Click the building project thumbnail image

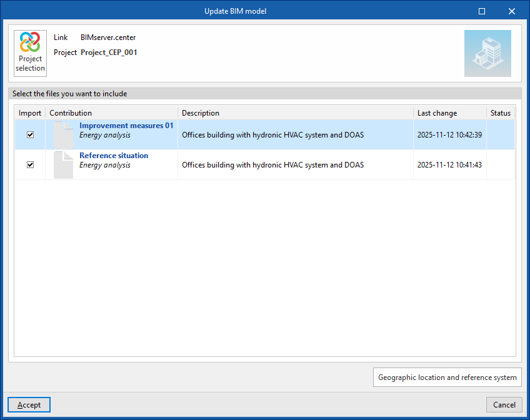[487, 53]
